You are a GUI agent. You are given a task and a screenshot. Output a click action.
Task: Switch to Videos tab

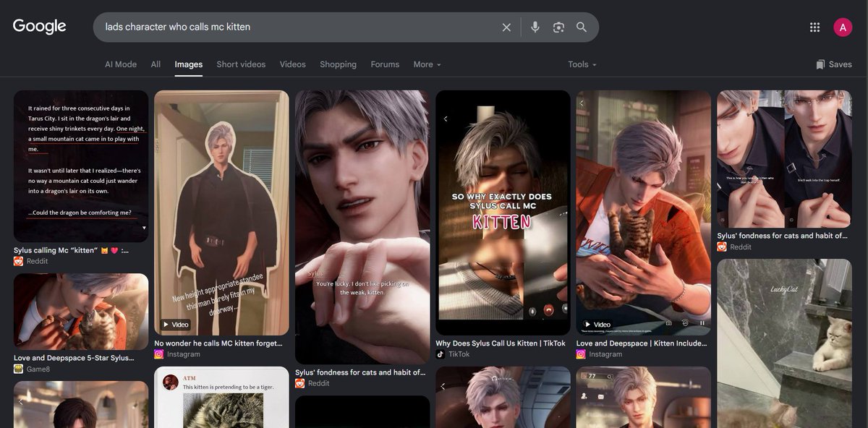coord(292,64)
